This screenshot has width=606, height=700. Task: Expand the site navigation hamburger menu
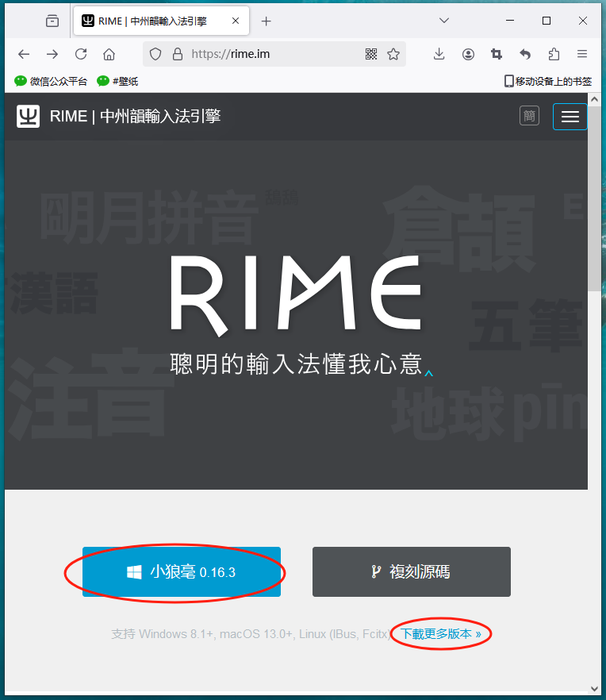pos(570,117)
